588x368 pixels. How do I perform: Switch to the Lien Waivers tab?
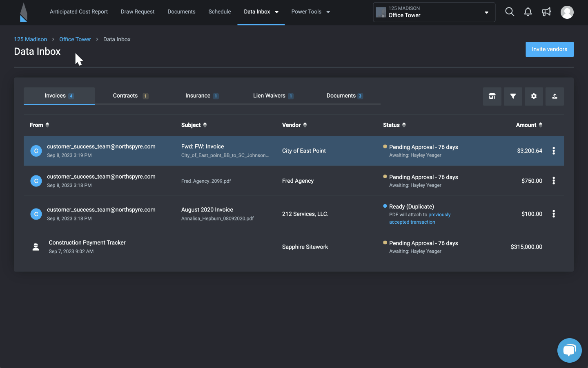[x=273, y=96]
